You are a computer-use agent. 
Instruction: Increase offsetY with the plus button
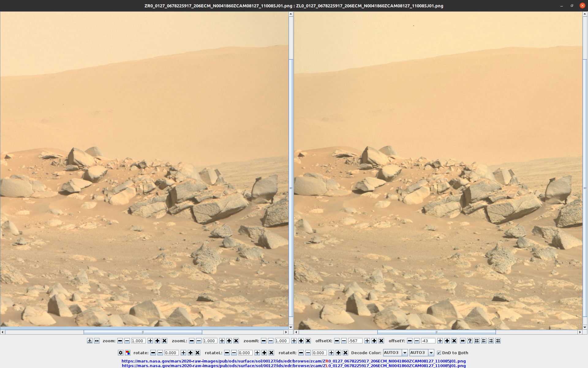tap(440, 341)
